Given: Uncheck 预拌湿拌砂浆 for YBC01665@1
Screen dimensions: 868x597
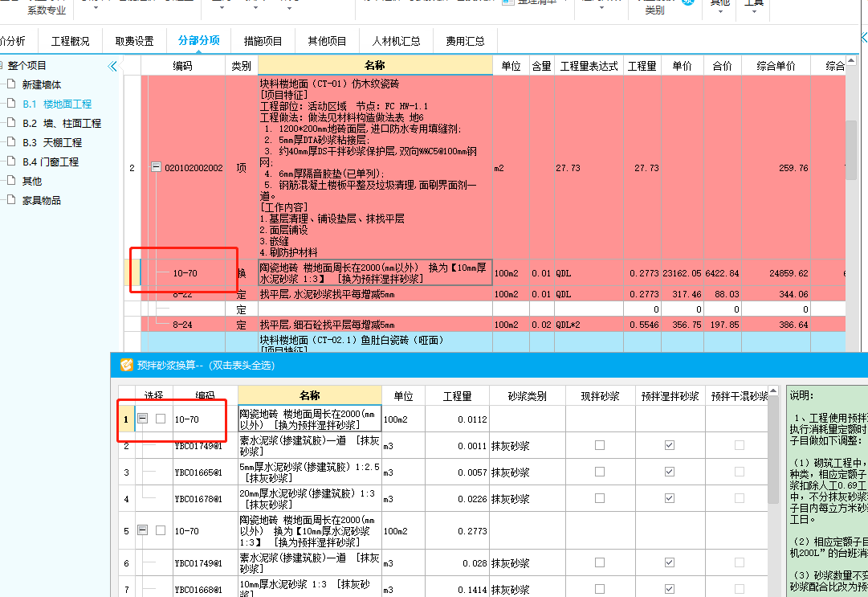Looking at the screenshot, I should [x=670, y=472].
